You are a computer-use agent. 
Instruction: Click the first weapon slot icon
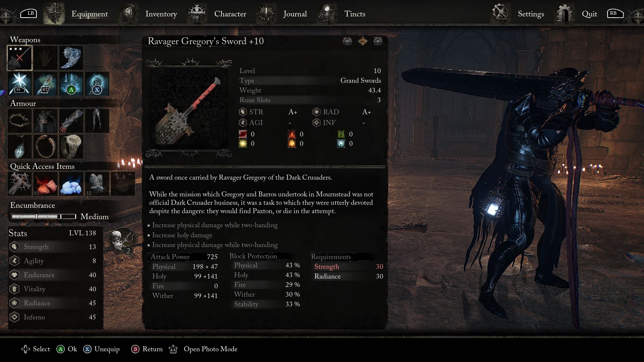19,58
